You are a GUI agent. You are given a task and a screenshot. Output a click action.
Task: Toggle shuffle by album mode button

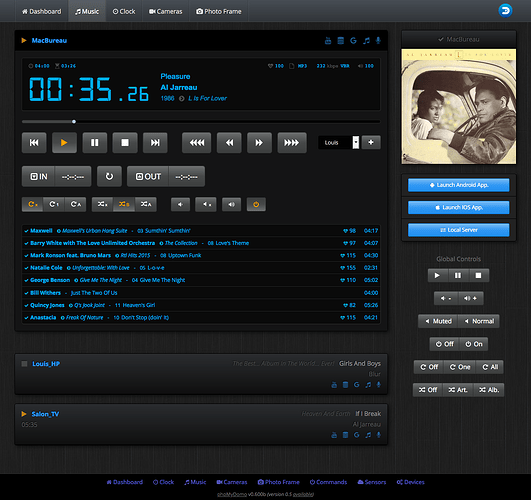click(146, 204)
